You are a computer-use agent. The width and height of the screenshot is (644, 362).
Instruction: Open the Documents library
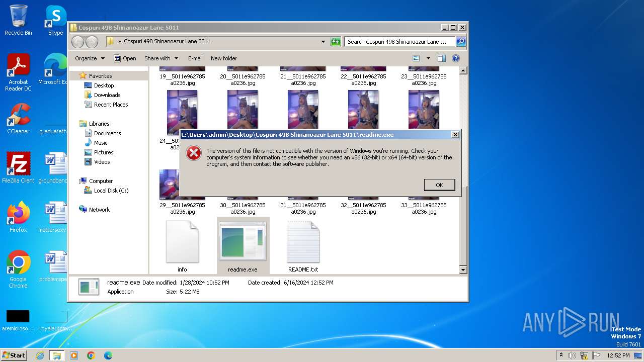[x=107, y=133]
